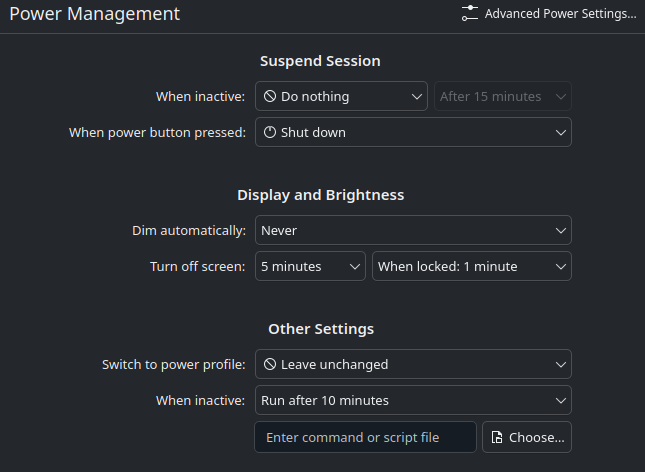Expand the When locked: 1 minute dropdown
The width and height of the screenshot is (645, 472).
point(471,266)
